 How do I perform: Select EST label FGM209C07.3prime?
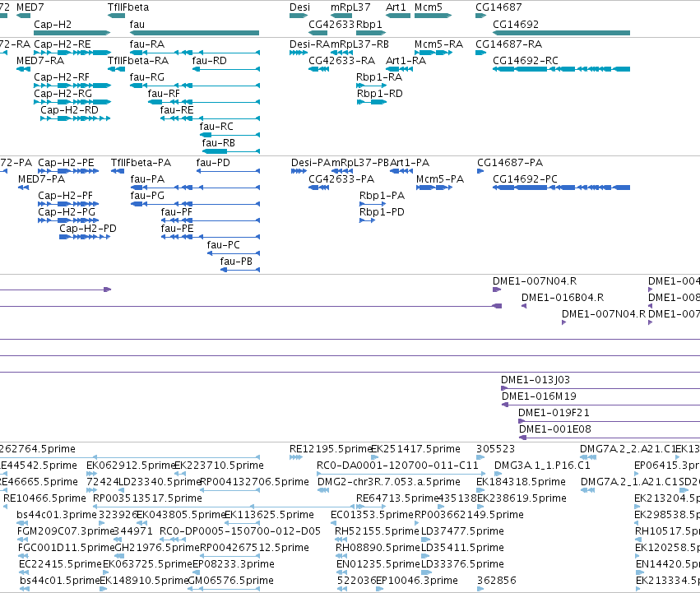[66, 531]
